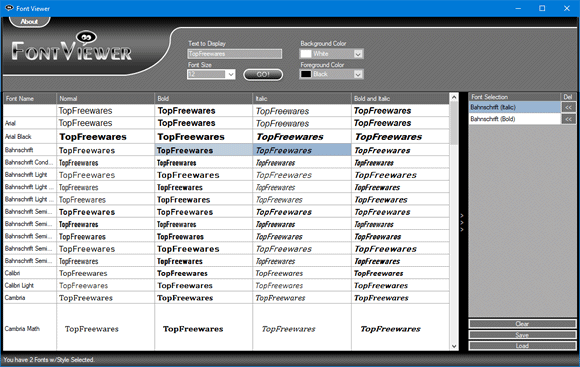The height and width of the screenshot is (367, 580).
Task: Click the Font Viewer title bar icon
Action: [x=9, y=8]
